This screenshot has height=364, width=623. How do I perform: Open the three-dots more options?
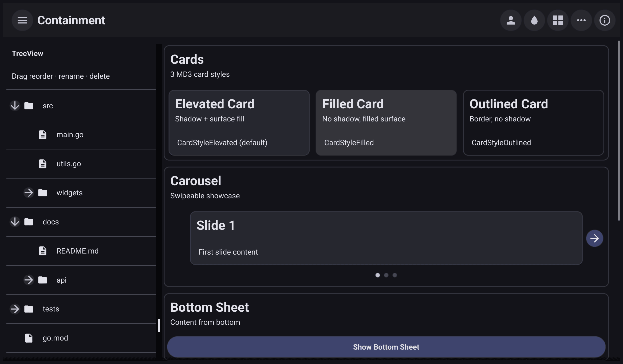click(x=581, y=20)
